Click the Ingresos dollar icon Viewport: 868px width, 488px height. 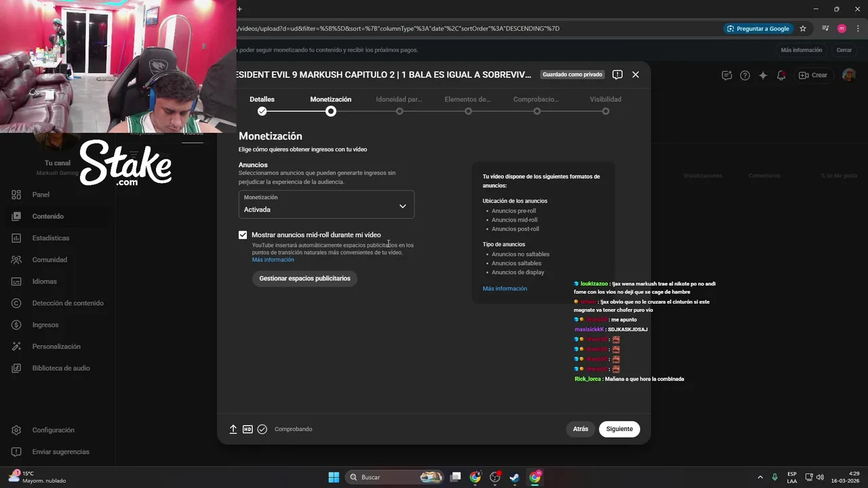pos(16,325)
